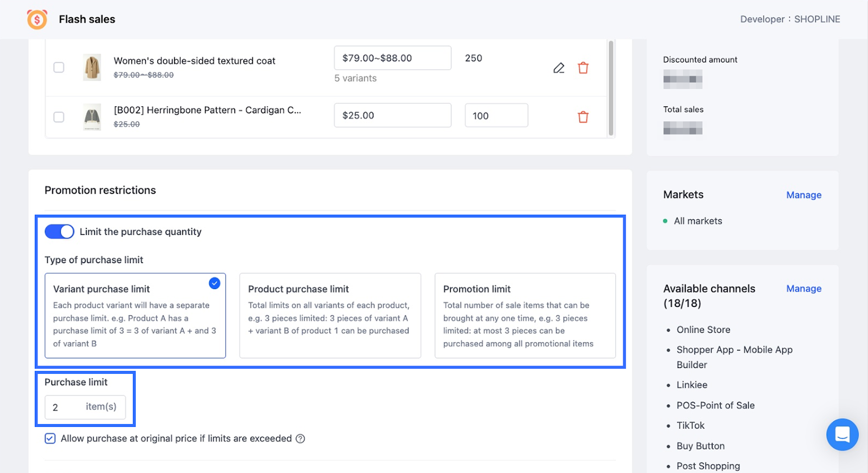Edit the Cardigan $25.00 price field
868x473 pixels.
coord(392,116)
